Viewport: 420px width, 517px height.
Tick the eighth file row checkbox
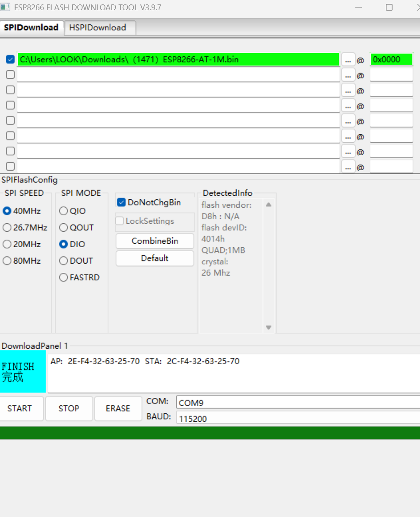(x=10, y=166)
